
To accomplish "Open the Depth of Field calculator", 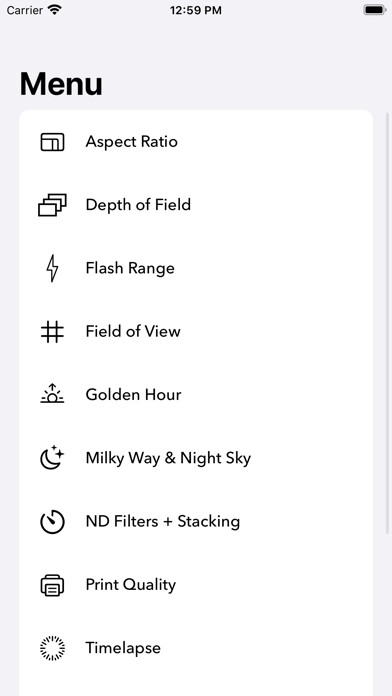I will pyautogui.click(x=196, y=205).
